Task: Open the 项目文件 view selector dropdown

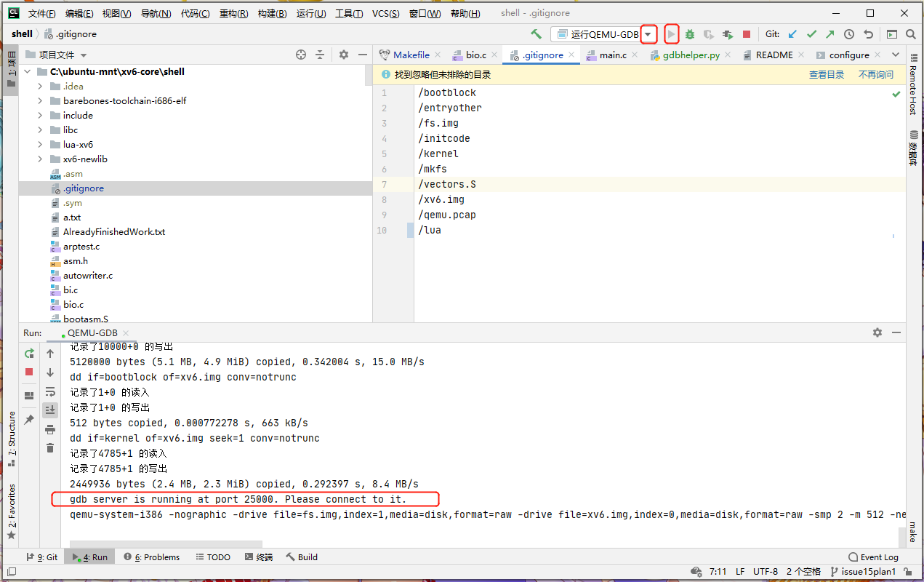Action: click(84, 55)
